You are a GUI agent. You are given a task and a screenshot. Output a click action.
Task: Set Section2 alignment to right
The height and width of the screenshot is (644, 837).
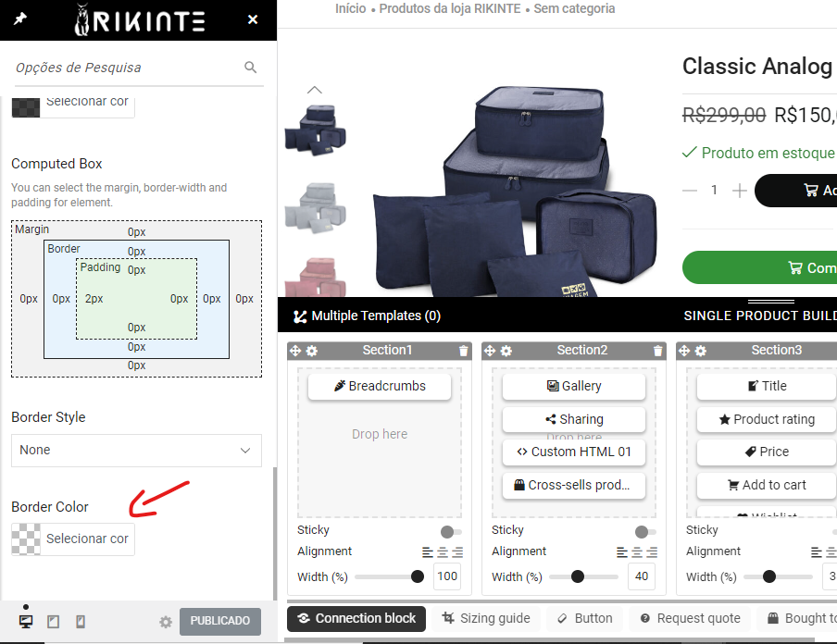coord(652,552)
